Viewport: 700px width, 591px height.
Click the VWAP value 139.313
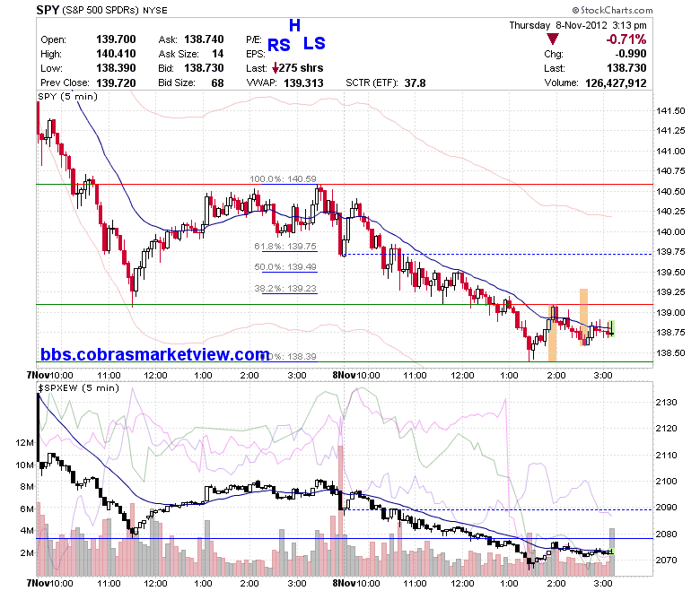(303, 83)
